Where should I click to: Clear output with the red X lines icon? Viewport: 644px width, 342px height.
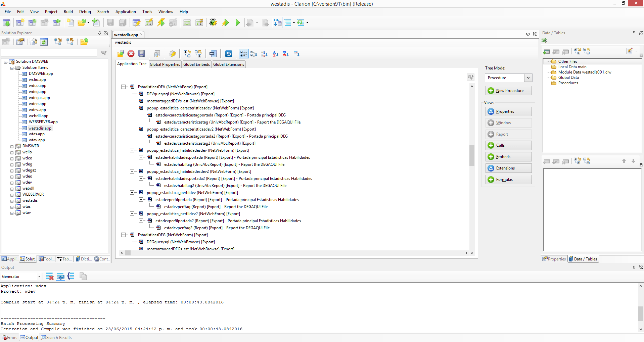(x=50, y=277)
